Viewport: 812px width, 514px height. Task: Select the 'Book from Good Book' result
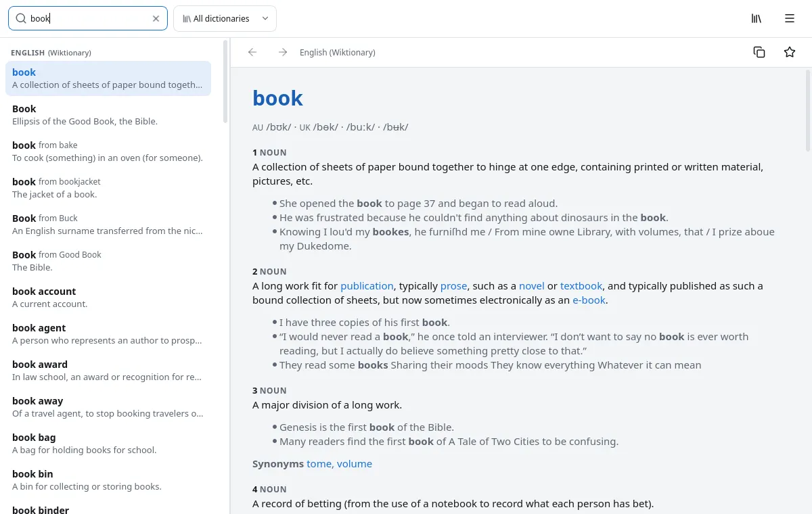click(x=108, y=261)
